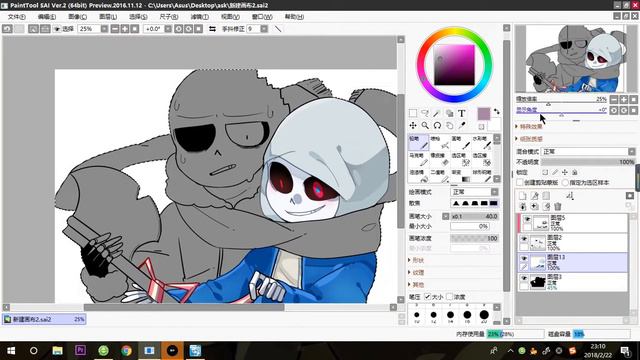This screenshot has height=360, width=640.
Task: Select the sharpest brush edge shape
Action: (x=493, y=203)
